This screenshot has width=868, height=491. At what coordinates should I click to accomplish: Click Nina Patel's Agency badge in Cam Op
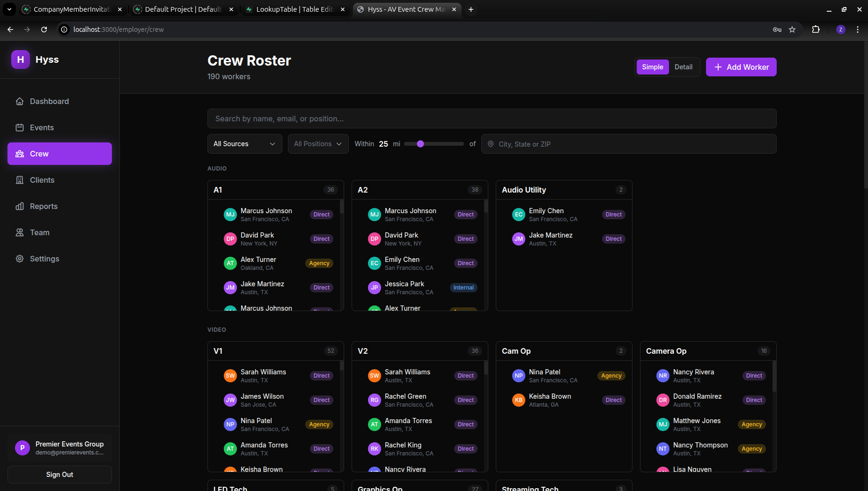click(x=611, y=376)
